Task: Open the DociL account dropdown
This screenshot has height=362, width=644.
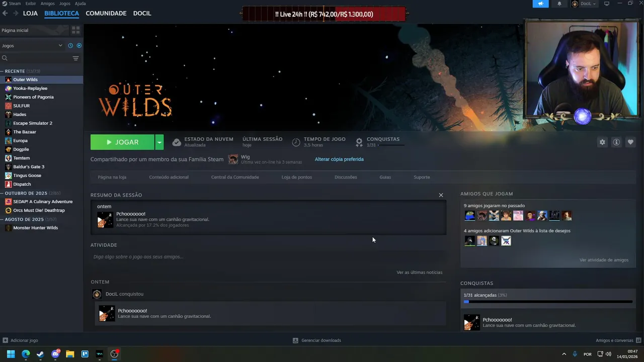Action: pyautogui.click(x=584, y=4)
